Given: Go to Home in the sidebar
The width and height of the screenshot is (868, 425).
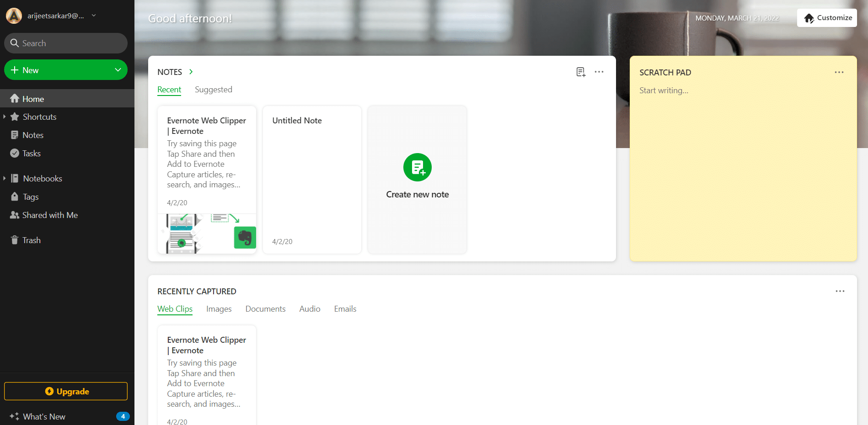Looking at the screenshot, I should click(67, 99).
